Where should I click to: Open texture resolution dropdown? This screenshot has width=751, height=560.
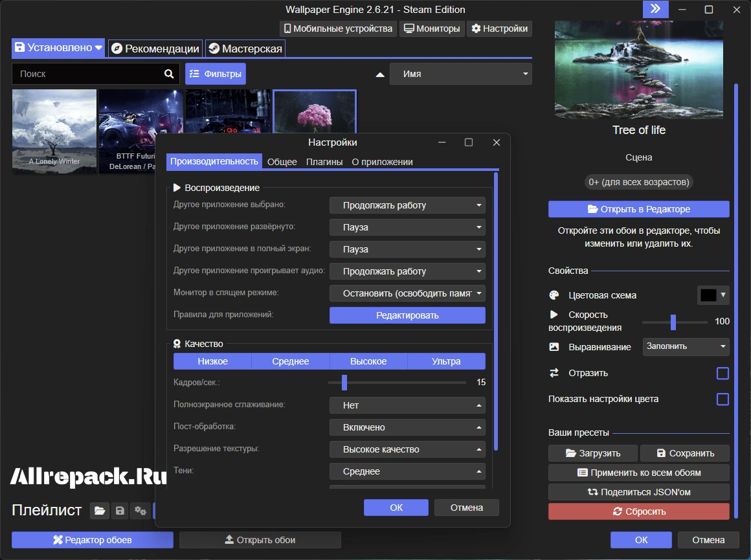click(407, 449)
